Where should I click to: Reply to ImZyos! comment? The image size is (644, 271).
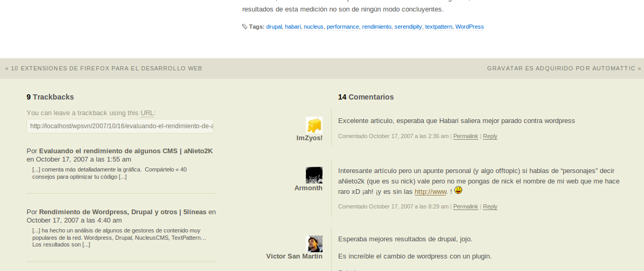coord(490,136)
